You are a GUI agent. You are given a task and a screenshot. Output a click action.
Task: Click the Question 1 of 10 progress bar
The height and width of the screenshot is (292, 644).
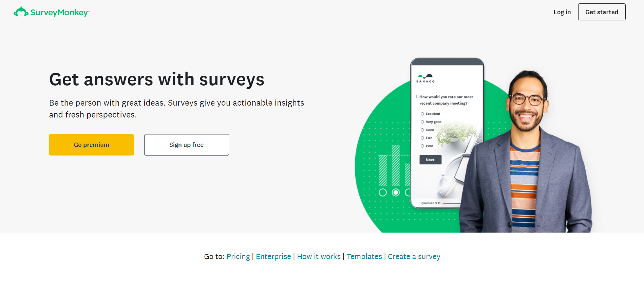452,203
